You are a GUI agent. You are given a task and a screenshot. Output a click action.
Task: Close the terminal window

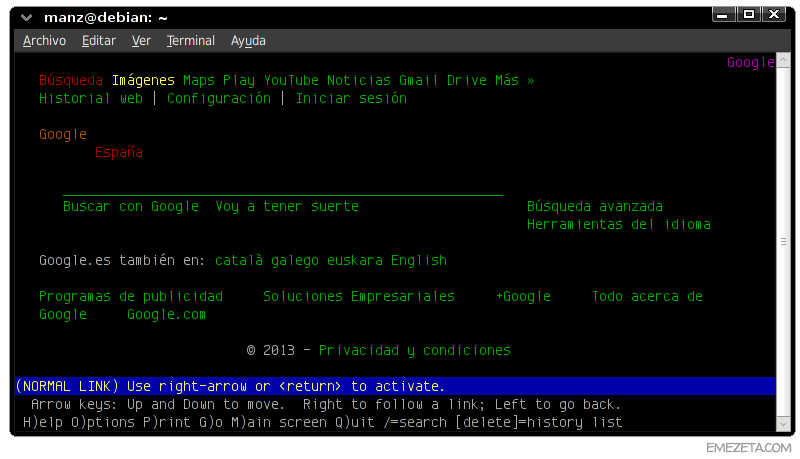(774, 14)
